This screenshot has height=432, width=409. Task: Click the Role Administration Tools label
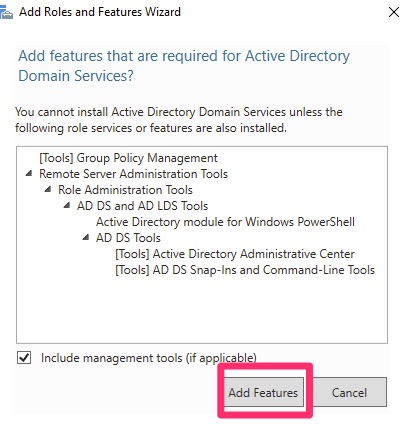[x=125, y=190]
